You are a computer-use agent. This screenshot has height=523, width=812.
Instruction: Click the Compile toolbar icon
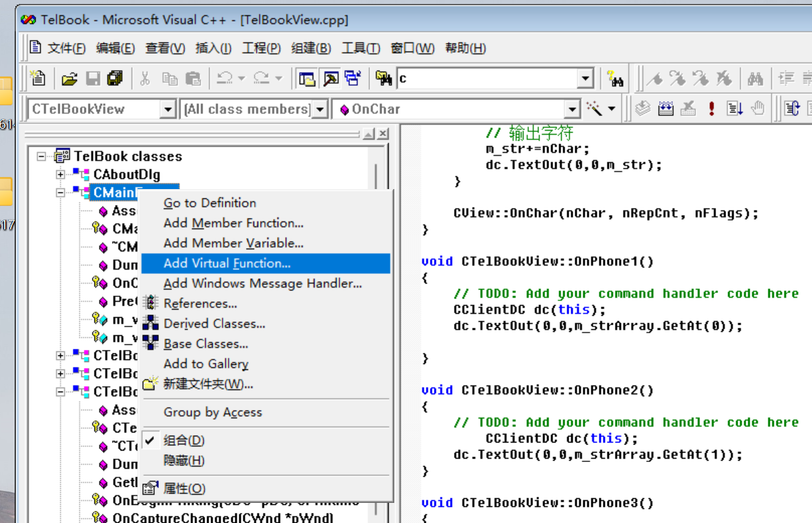tap(643, 109)
